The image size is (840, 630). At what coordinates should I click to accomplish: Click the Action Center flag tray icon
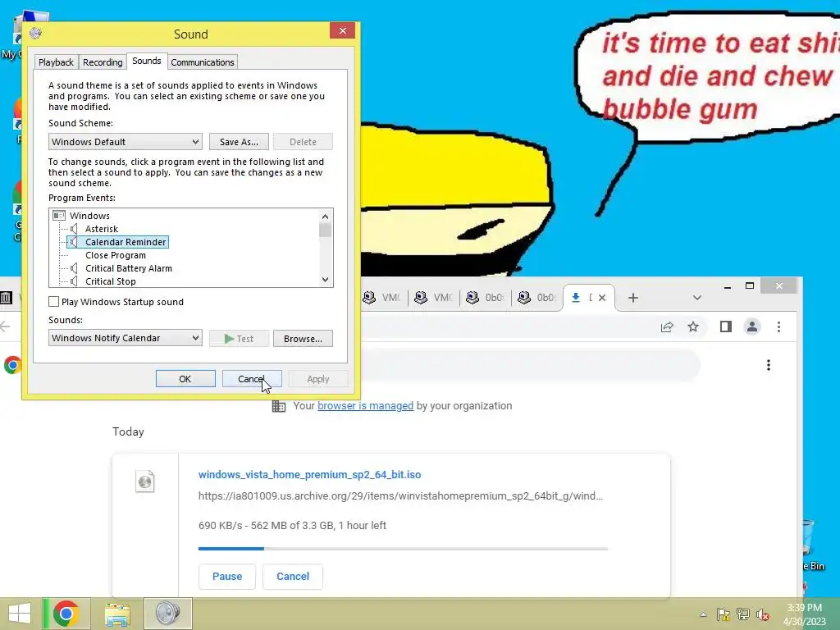click(724, 614)
